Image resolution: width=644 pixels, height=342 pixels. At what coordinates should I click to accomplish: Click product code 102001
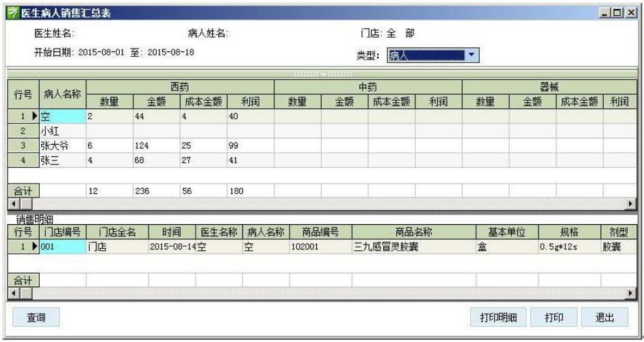coord(305,247)
